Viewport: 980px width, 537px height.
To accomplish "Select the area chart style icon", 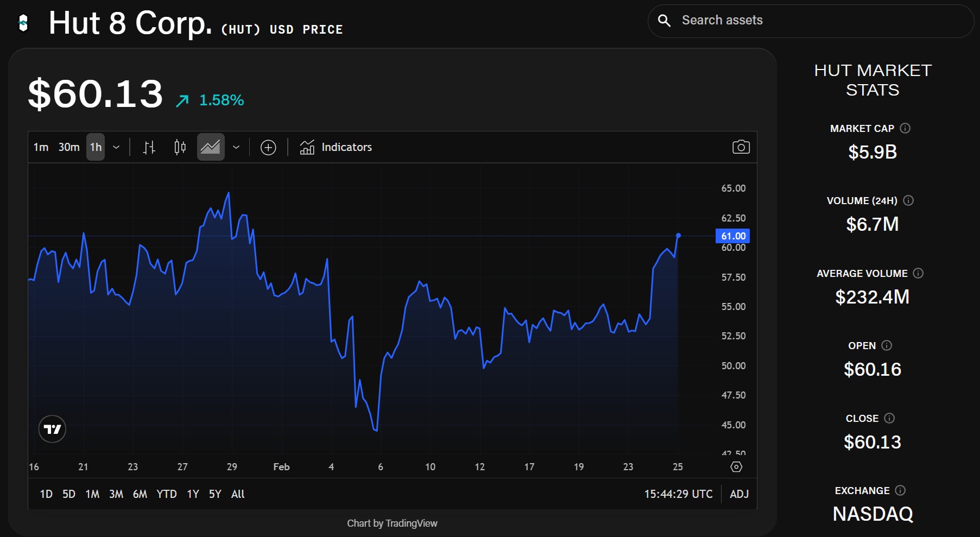I will [211, 147].
